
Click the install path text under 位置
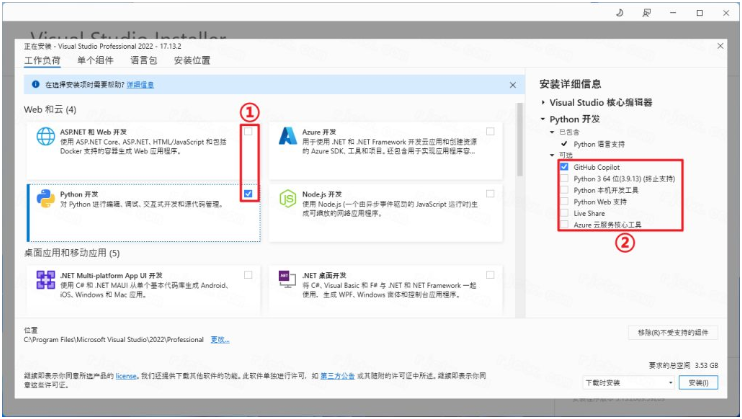pos(114,339)
